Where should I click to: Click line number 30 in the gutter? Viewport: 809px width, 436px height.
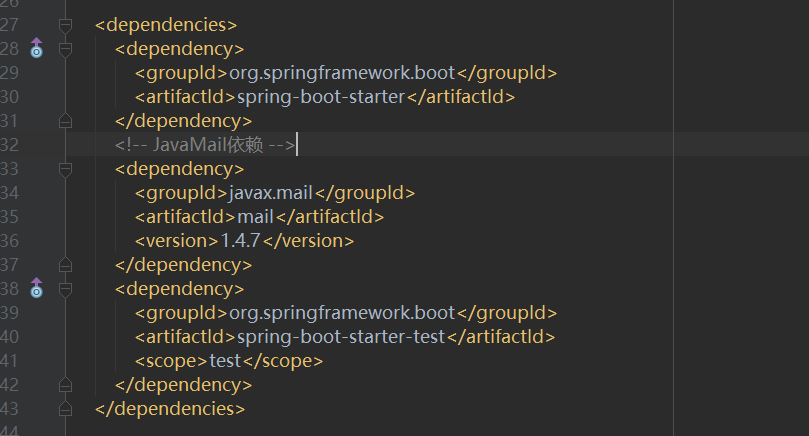(9, 97)
